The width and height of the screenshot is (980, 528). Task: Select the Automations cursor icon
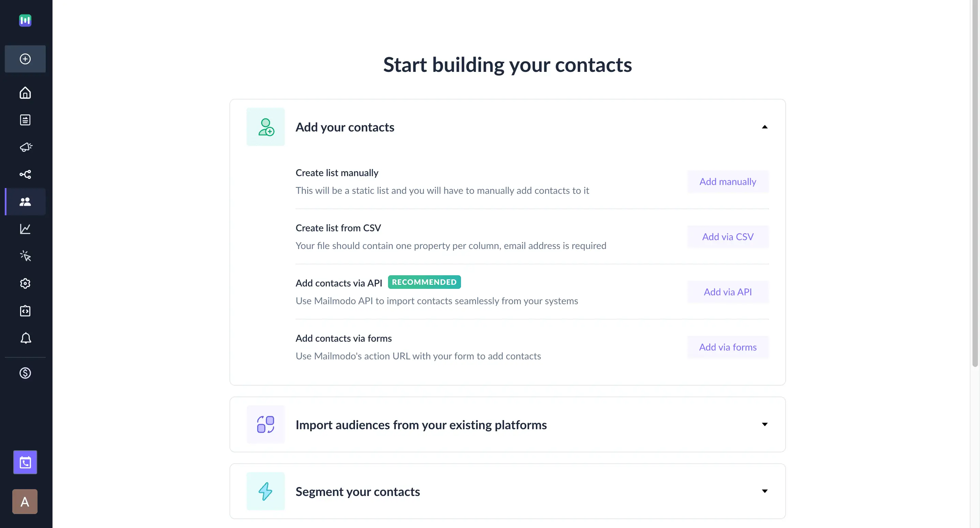click(25, 256)
